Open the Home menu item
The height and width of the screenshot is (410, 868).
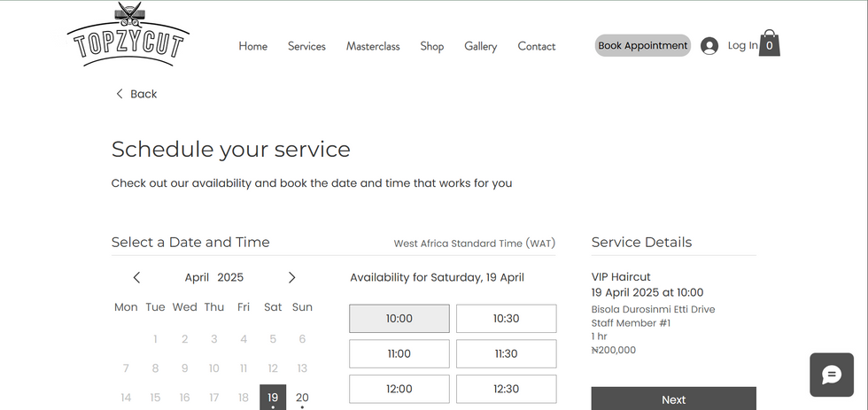[253, 46]
